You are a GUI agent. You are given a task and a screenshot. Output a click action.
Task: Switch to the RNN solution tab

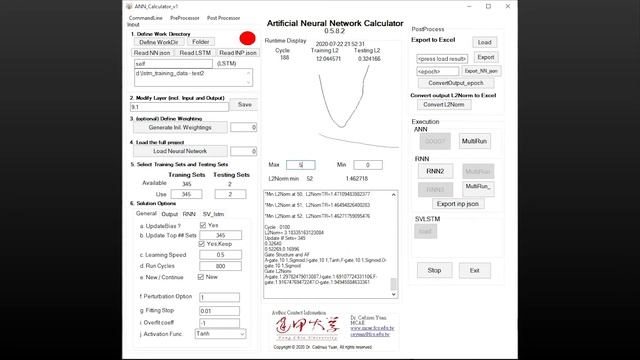click(x=189, y=214)
